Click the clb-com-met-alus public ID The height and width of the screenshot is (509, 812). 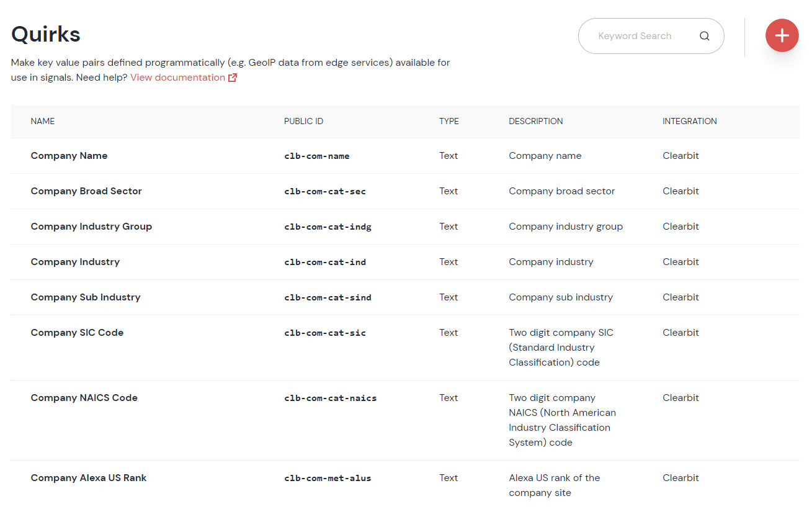[328, 479]
